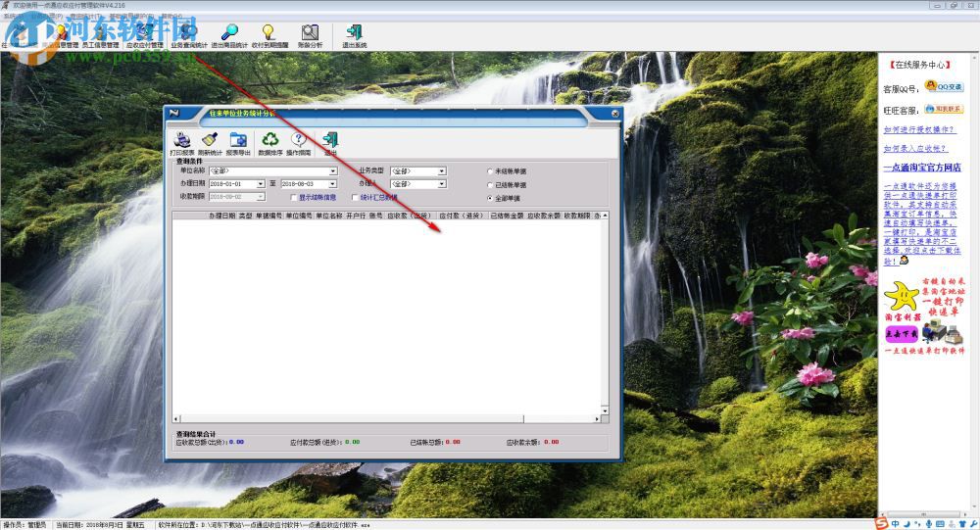The height and width of the screenshot is (530, 980).
Task: Click the 单据编号 column header
Action: coord(269,215)
